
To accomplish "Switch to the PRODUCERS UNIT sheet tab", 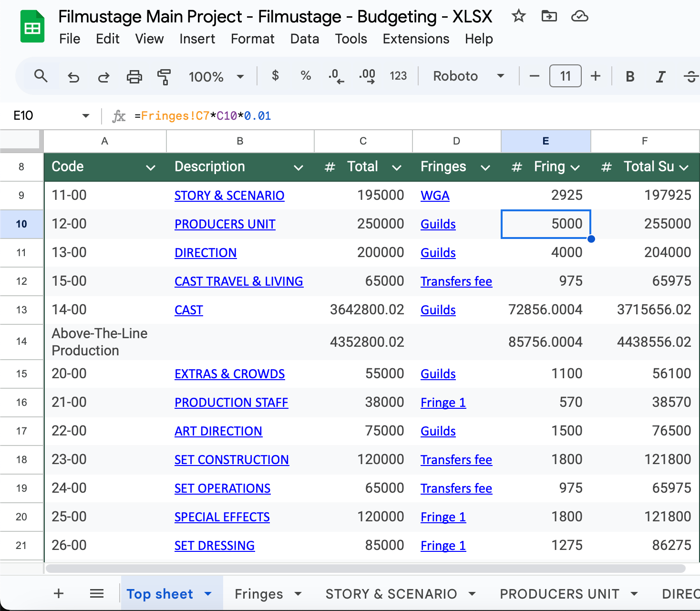I will click(x=559, y=594).
